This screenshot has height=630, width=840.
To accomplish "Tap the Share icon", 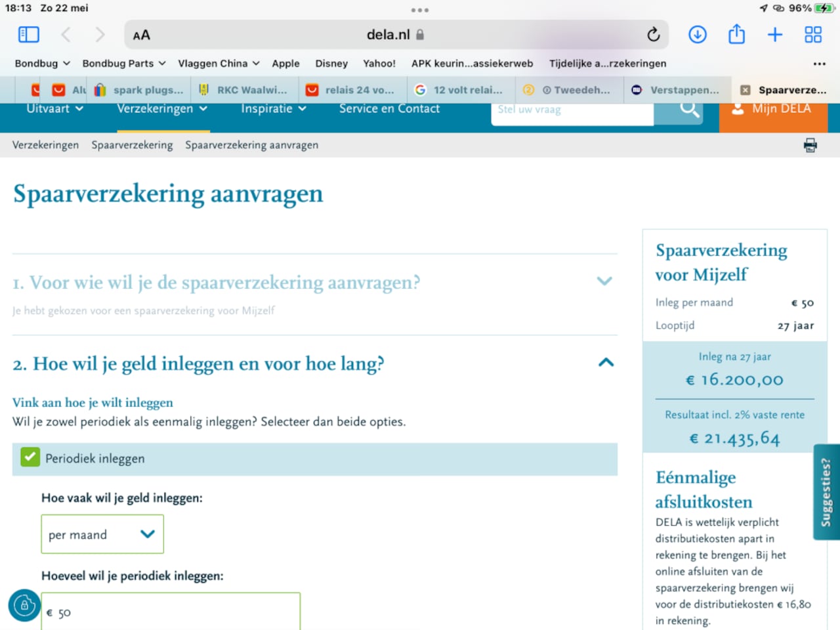I will (736, 35).
